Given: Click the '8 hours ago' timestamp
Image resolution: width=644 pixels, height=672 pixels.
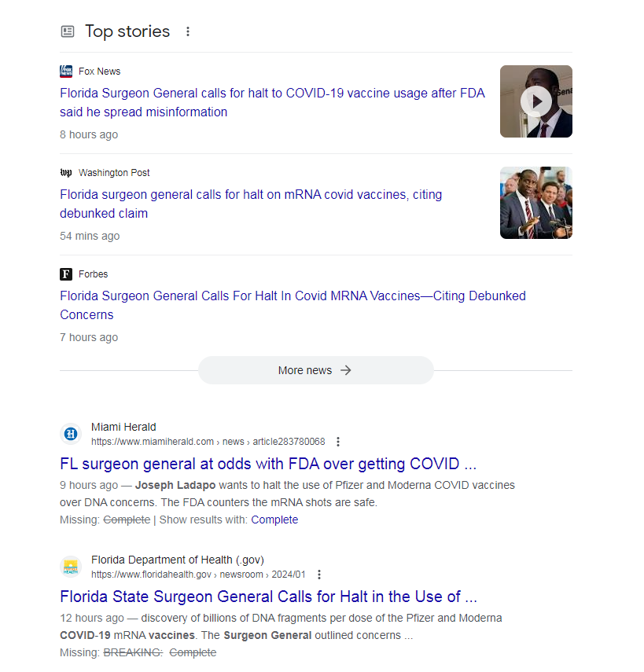Looking at the screenshot, I should click(89, 134).
